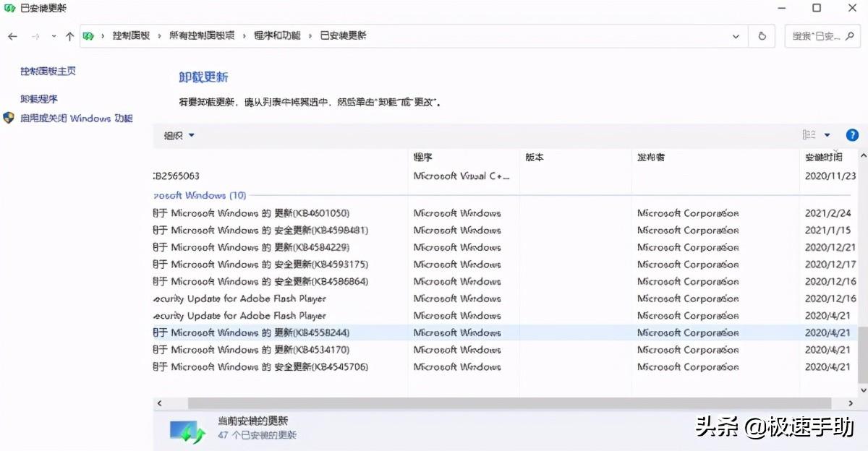Click the up-one-level arrow icon
868x451 pixels.
click(69, 35)
